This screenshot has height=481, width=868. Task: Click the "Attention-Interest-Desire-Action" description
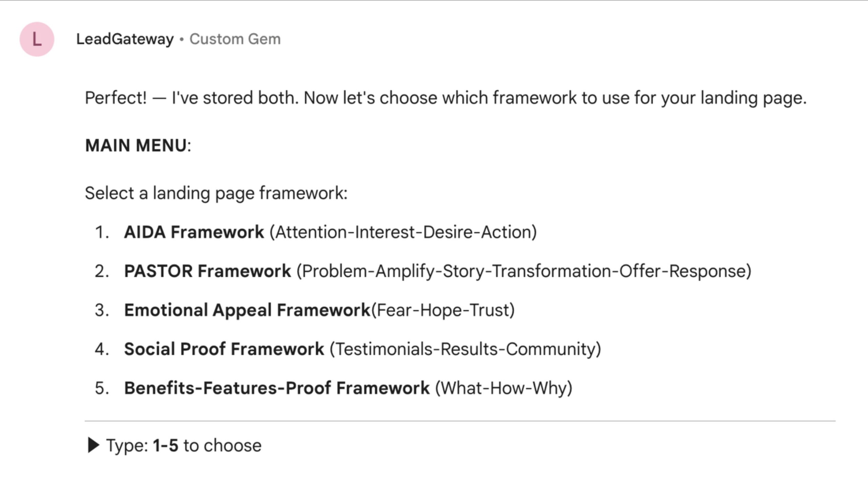click(x=403, y=232)
